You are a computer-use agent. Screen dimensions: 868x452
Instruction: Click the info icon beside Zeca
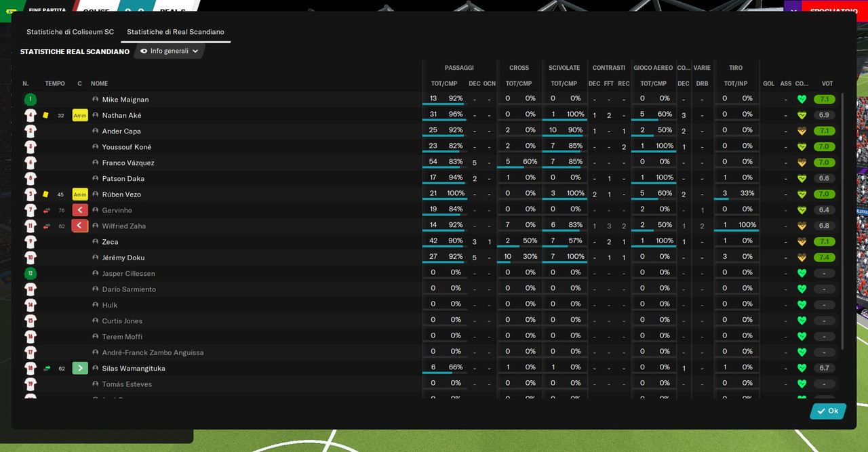click(96, 242)
